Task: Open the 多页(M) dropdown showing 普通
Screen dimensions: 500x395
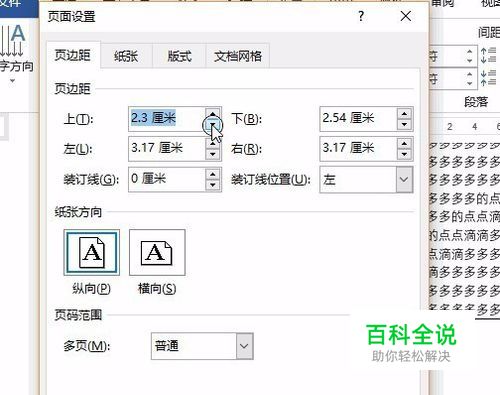Action: (x=202, y=346)
